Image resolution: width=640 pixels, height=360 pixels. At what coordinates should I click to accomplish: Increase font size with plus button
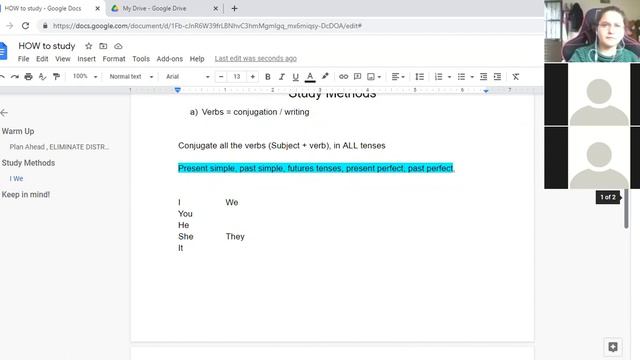tap(253, 77)
